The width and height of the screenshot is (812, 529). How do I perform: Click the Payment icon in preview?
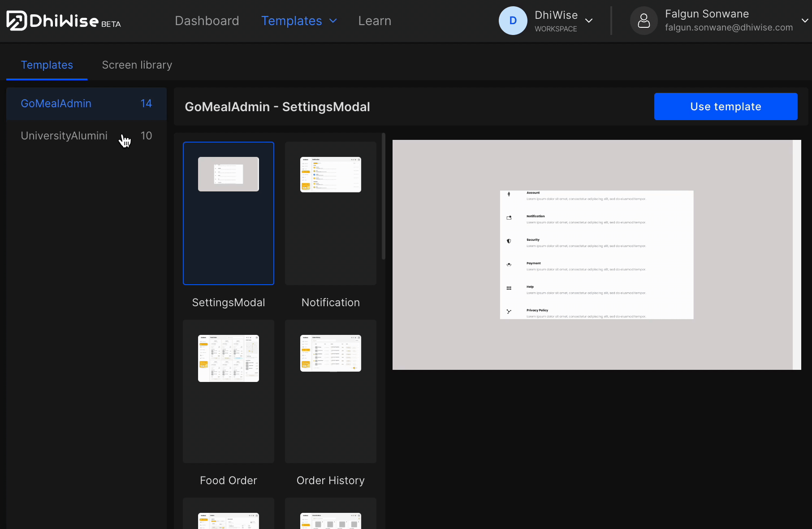coord(509,264)
